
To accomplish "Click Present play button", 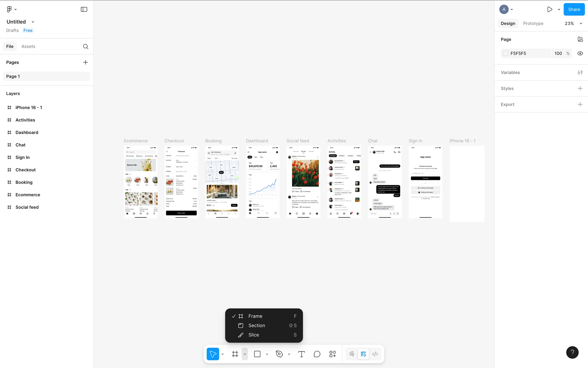I will [550, 10].
